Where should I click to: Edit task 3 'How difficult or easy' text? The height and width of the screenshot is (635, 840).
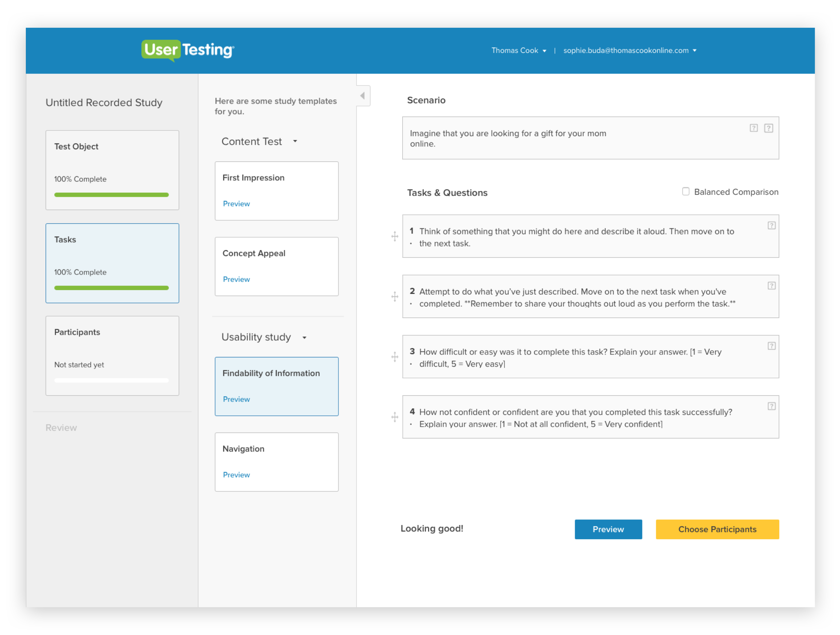[590, 357]
